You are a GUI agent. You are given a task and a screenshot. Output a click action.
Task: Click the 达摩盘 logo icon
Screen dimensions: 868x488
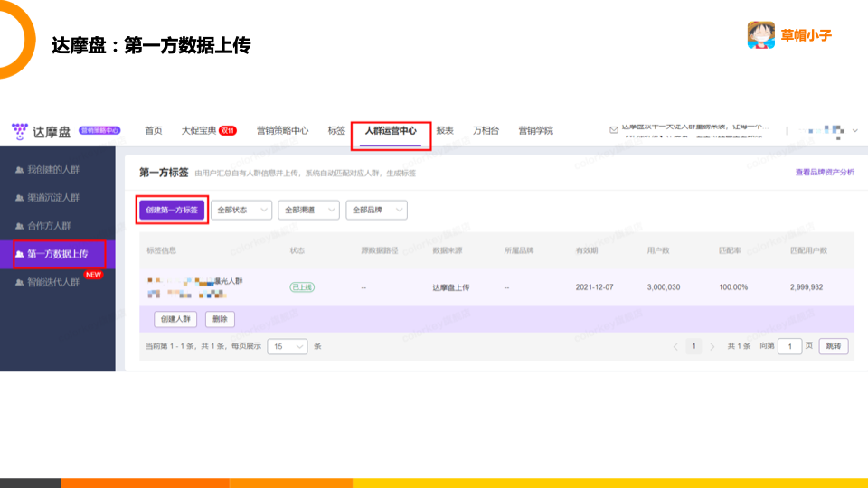click(20, 131)
